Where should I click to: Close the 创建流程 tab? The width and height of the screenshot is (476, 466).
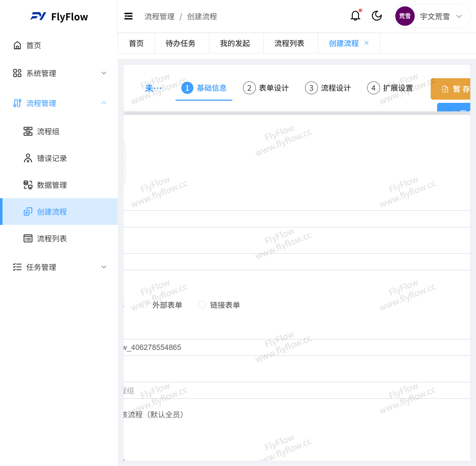(366, 43)
